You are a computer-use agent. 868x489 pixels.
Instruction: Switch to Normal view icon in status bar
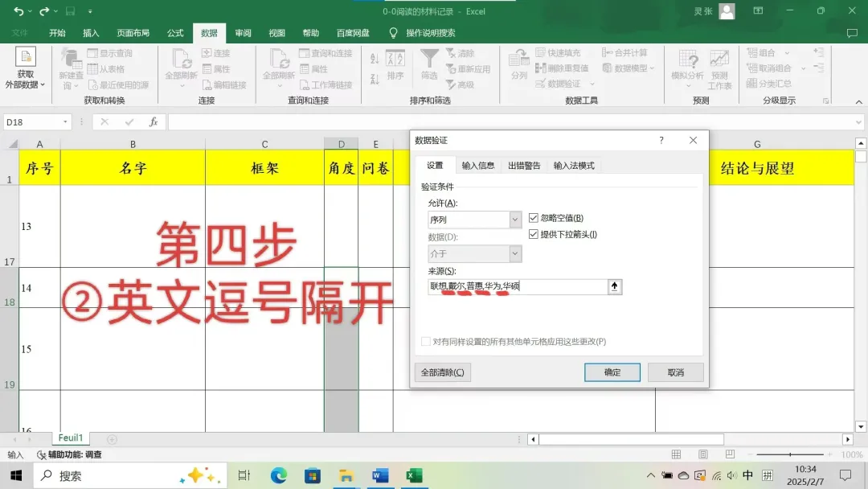tap(676, 454)
